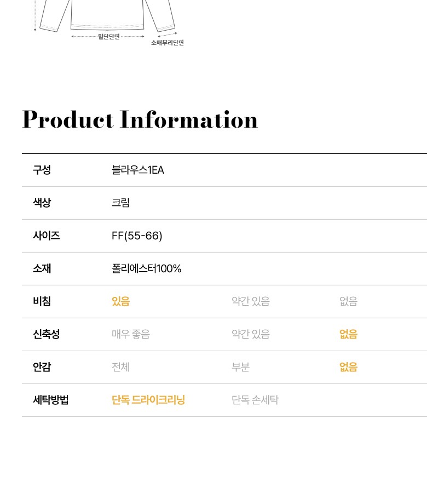Viewport: 427px width, 504px height.
Task: Pick 없음 in the 비침 row
Action: click(348, 301)
